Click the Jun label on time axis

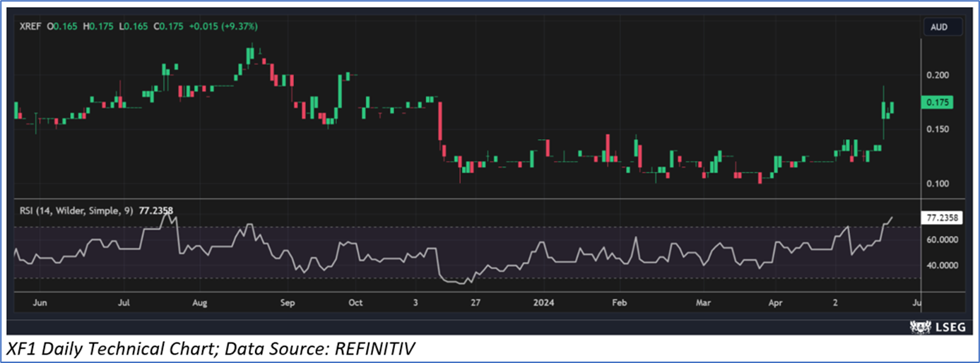click(x=40, y=303)
